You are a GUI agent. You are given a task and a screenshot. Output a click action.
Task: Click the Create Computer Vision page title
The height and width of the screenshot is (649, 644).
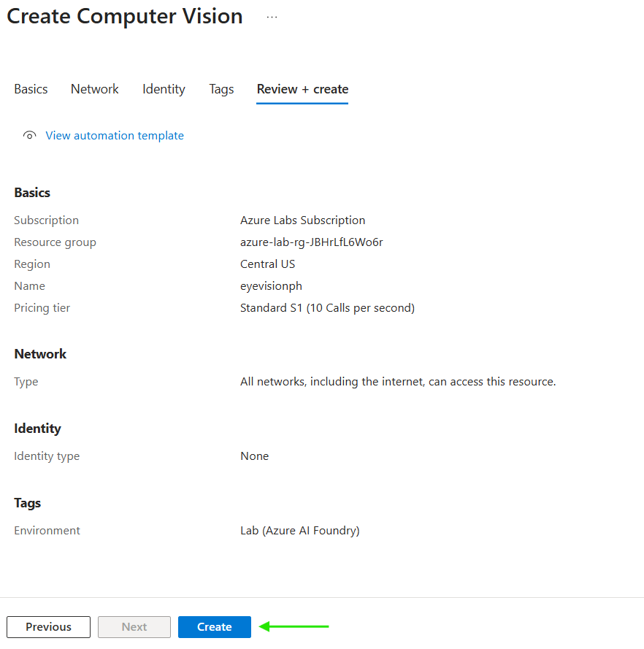(x=125, y=17)
